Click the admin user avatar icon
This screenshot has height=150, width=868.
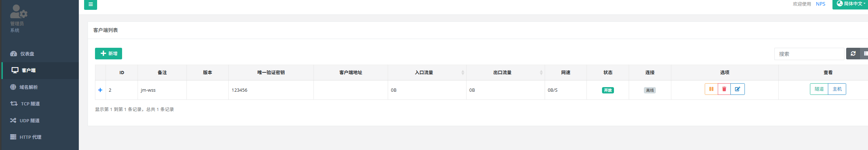coord(18,12)
